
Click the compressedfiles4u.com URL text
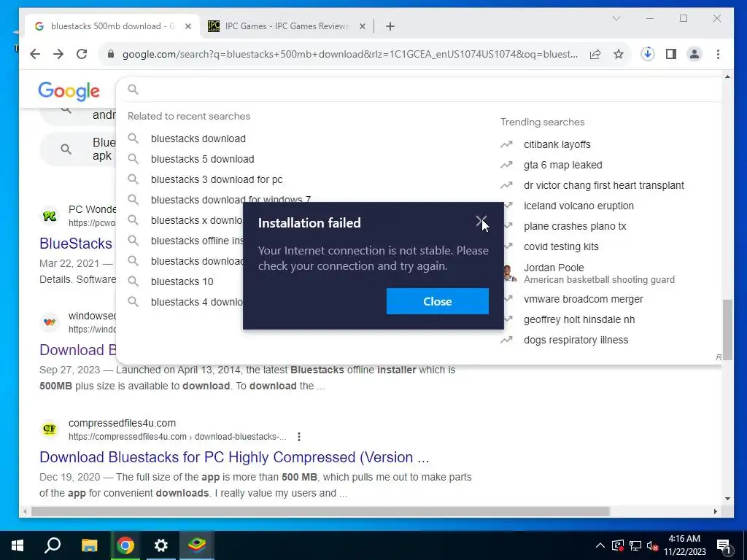click(177, 437)
